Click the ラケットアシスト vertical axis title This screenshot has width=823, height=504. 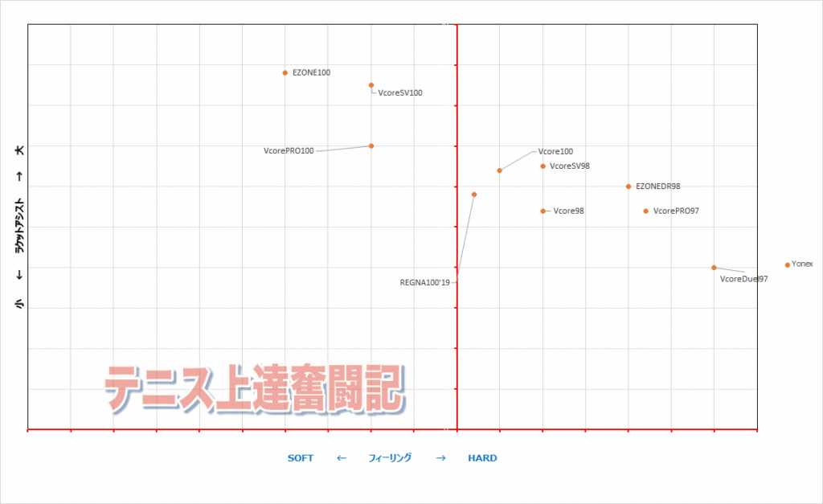[19, 226]
